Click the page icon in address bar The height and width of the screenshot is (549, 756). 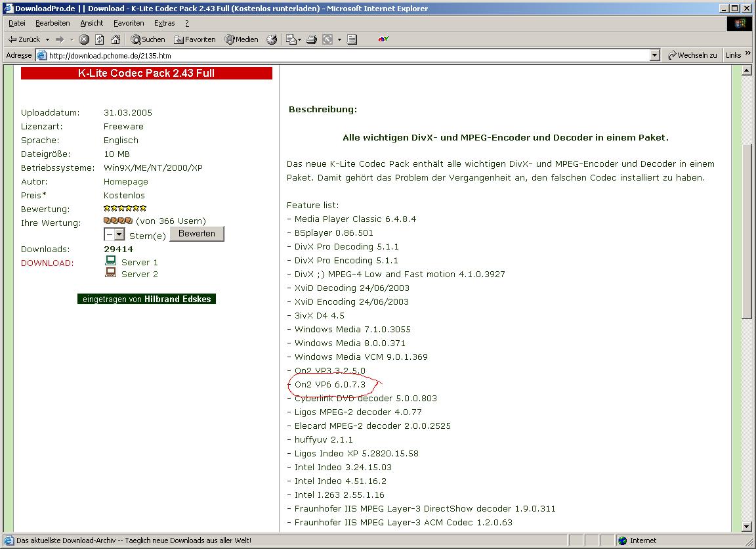(x=42, y=55)
